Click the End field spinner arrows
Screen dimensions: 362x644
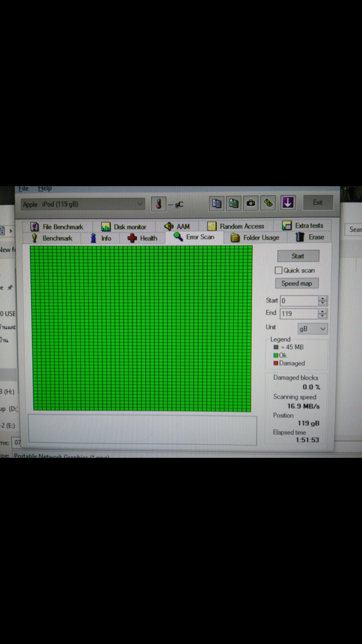click(322, 313)
